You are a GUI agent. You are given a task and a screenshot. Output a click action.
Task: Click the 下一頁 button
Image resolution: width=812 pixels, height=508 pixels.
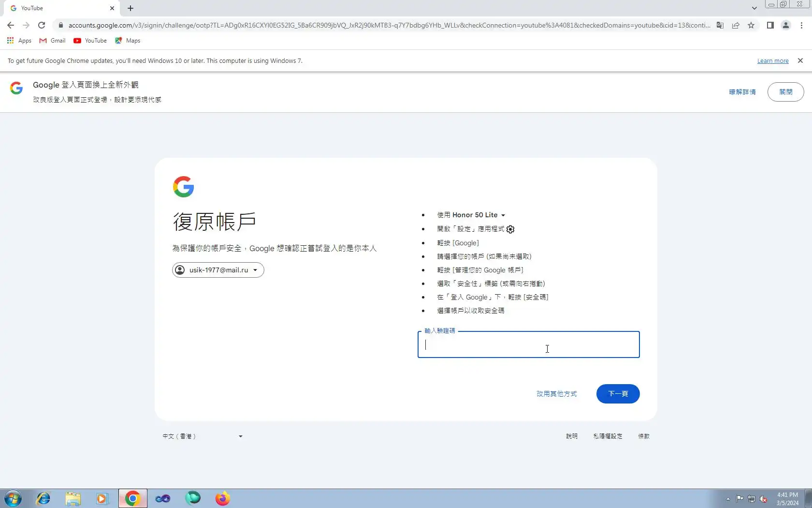pos(618,394)
